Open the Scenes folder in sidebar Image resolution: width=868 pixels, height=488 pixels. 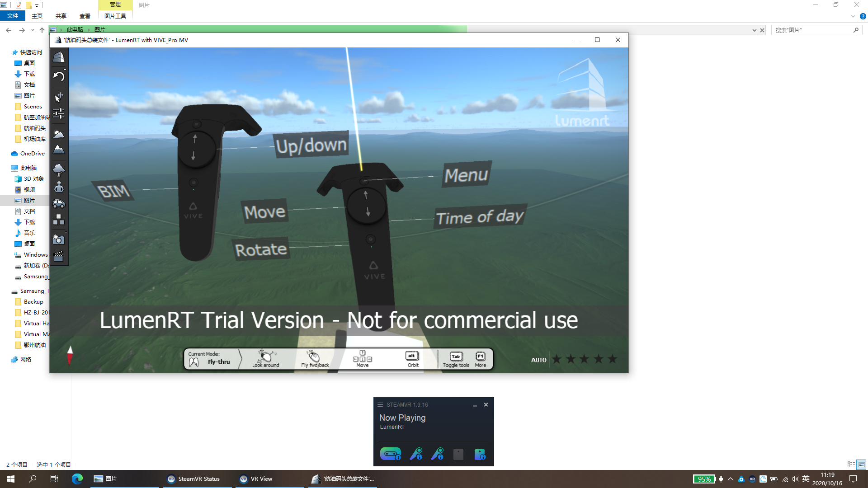pos(33,107)
